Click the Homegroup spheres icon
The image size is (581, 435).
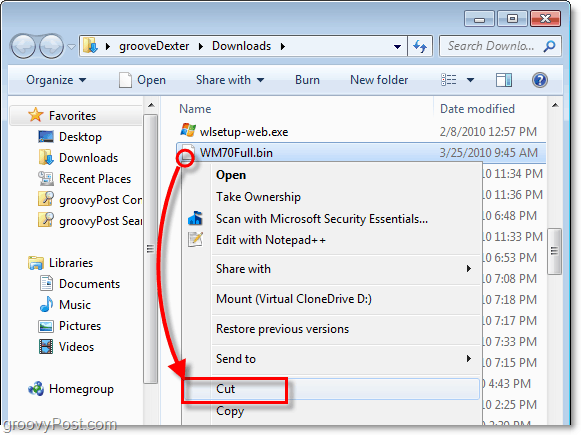click(x=36, y=389)
